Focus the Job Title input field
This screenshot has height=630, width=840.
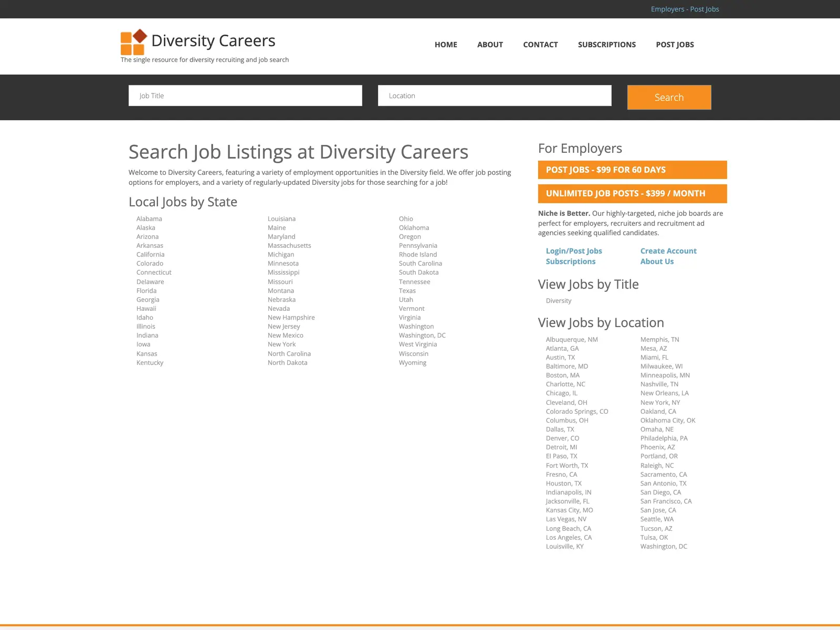(x=245, y=96)
